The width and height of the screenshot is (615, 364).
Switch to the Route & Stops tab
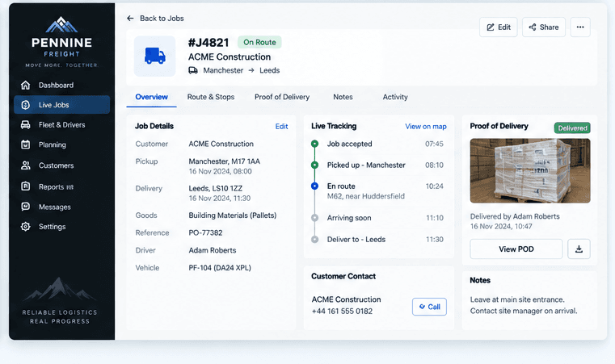coord(211,97)
